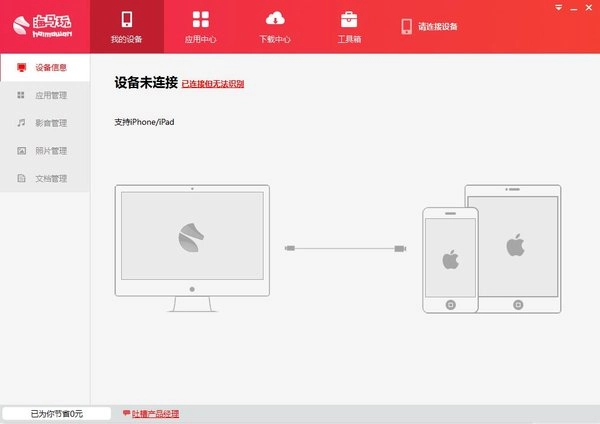This screenshot has width=600, height=424.
Task: Click the phone icon beside 请连接设备
Action: tap(406, 26)
